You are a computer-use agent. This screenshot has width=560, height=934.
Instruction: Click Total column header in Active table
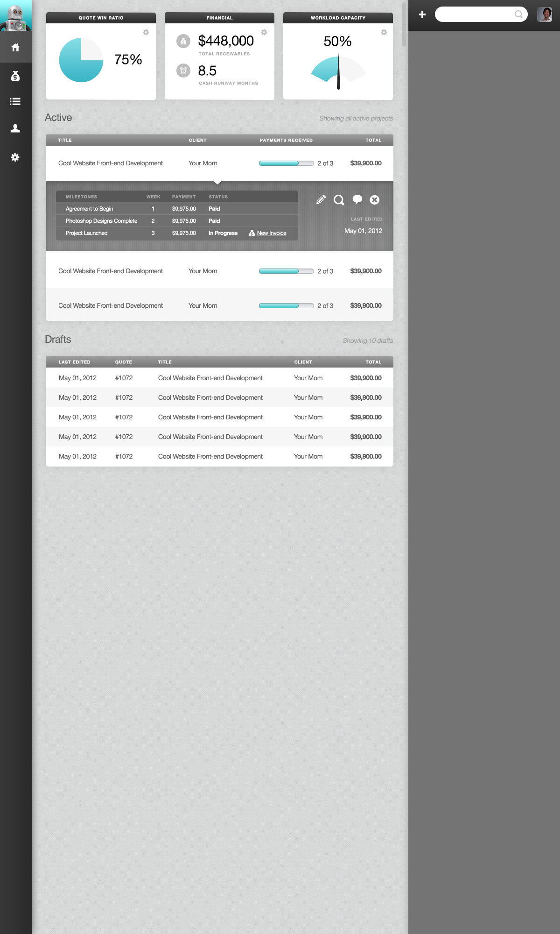[373, 140]
